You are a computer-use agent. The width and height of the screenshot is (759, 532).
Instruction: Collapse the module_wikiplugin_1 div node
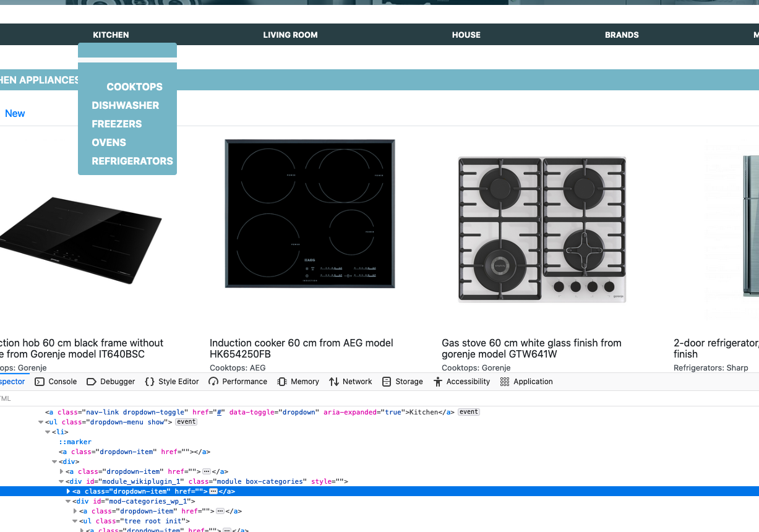(61, 481)
